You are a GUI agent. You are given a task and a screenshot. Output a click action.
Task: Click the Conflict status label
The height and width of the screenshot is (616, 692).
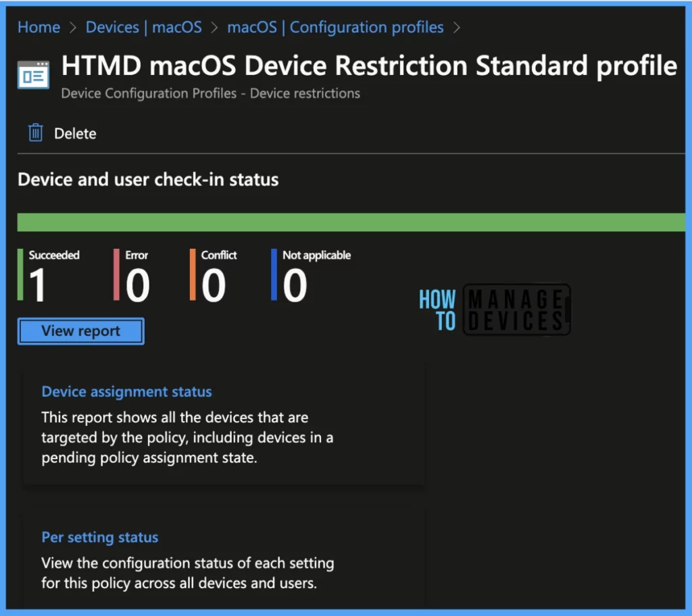coord(219,255)
